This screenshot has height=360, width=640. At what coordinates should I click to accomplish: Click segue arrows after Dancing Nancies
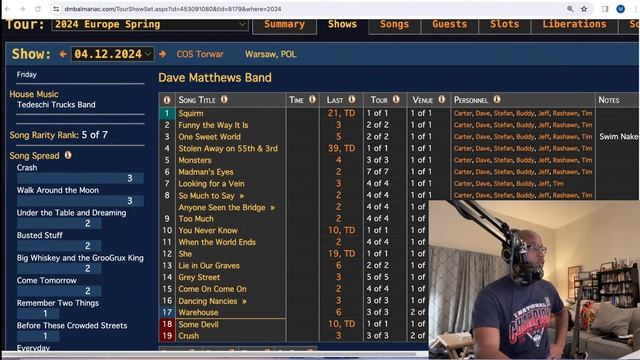coord(244,301)
